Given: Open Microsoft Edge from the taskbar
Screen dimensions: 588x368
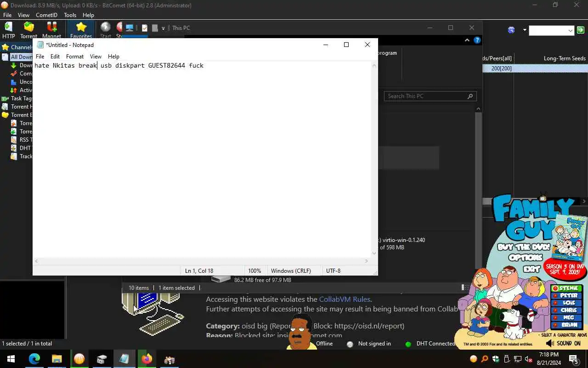Looking at the screenshot, I should [x=34, y=359].
